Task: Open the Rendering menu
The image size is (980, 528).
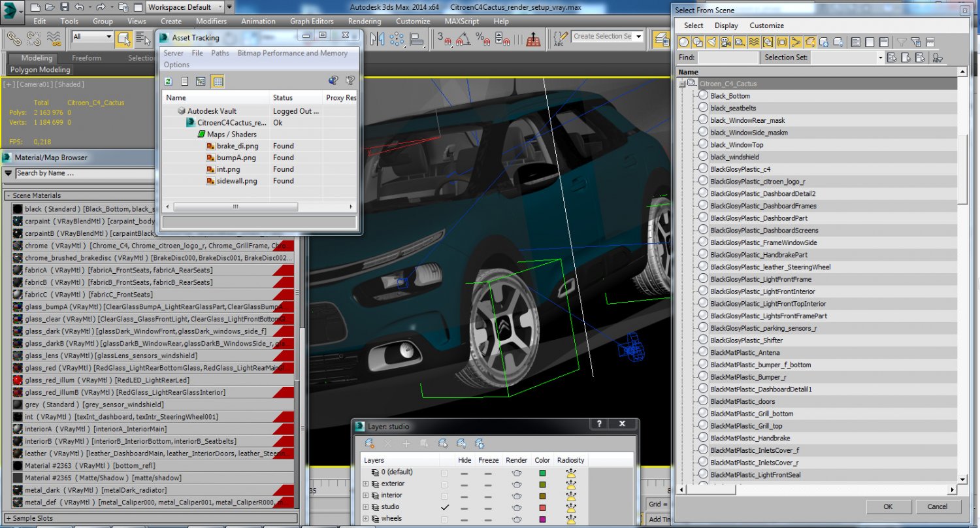Action: coord(365,21)
